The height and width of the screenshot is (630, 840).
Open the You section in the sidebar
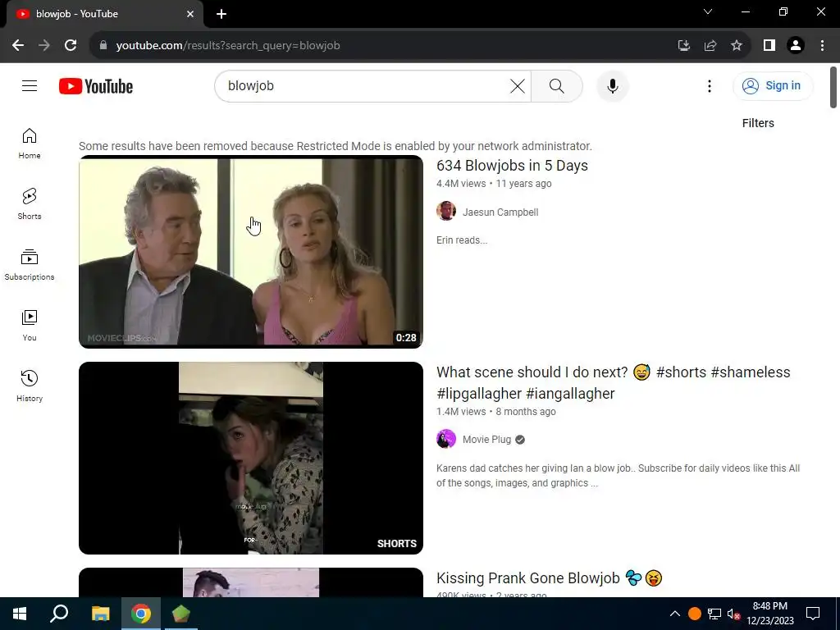tap(30, 325)
